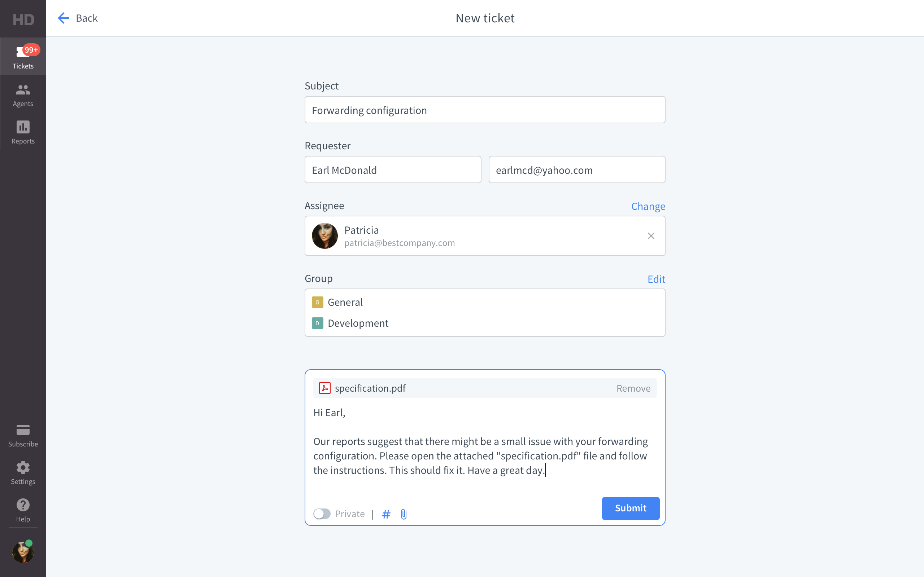The height and width of the screenshot is (577, 924).
Task: Click the requester email field
Action: coord(576,170)
